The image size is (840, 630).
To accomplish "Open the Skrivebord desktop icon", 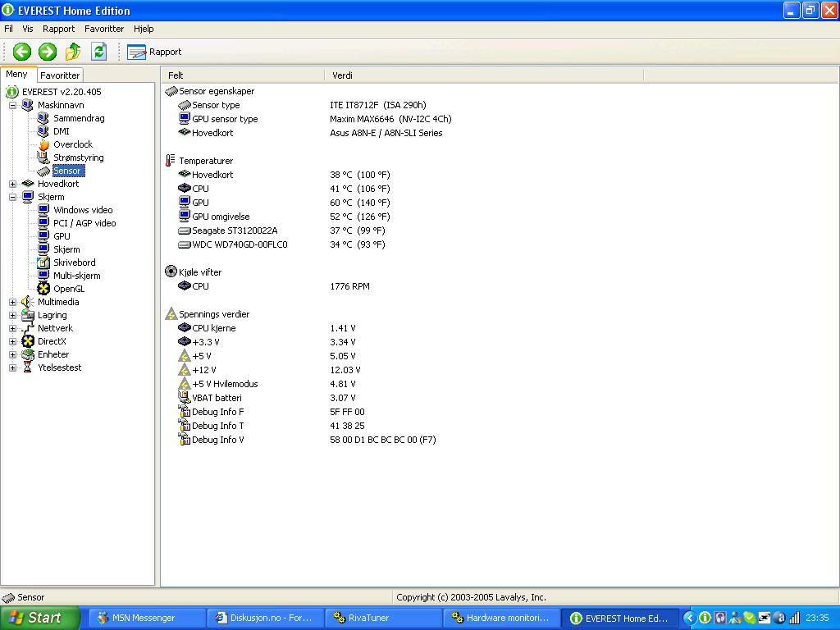I will 43,262.
